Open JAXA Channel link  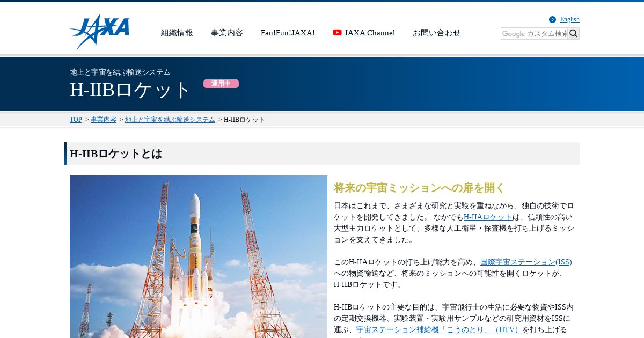coord(370,33)
